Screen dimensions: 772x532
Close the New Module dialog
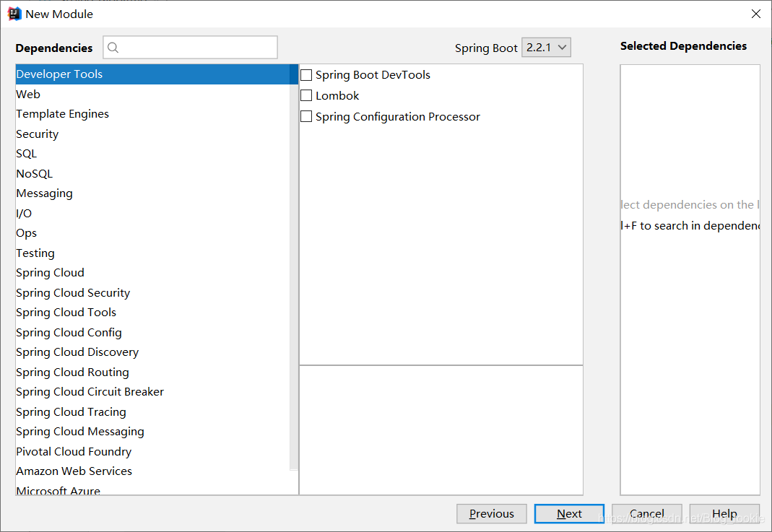[x=756, y=14]
